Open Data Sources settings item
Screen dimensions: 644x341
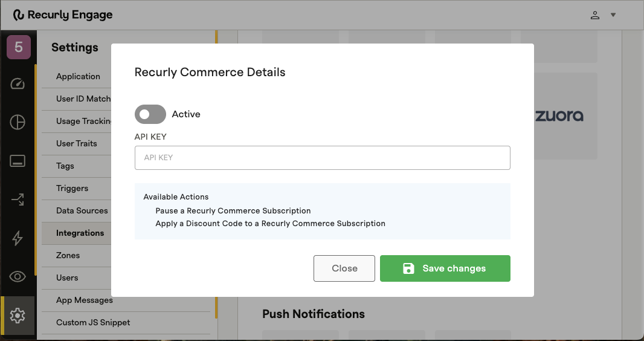(82, 211)
